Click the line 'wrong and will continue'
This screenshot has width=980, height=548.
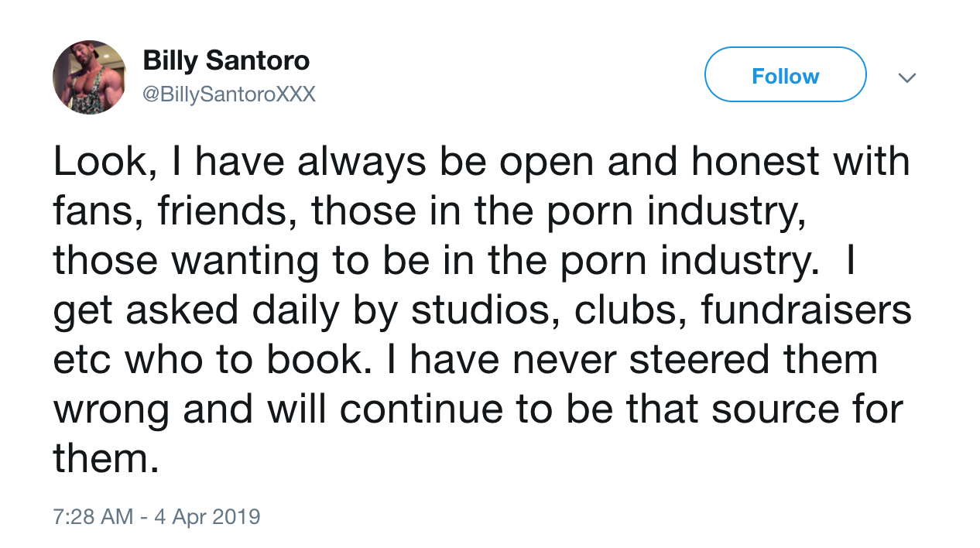(478, 410)
